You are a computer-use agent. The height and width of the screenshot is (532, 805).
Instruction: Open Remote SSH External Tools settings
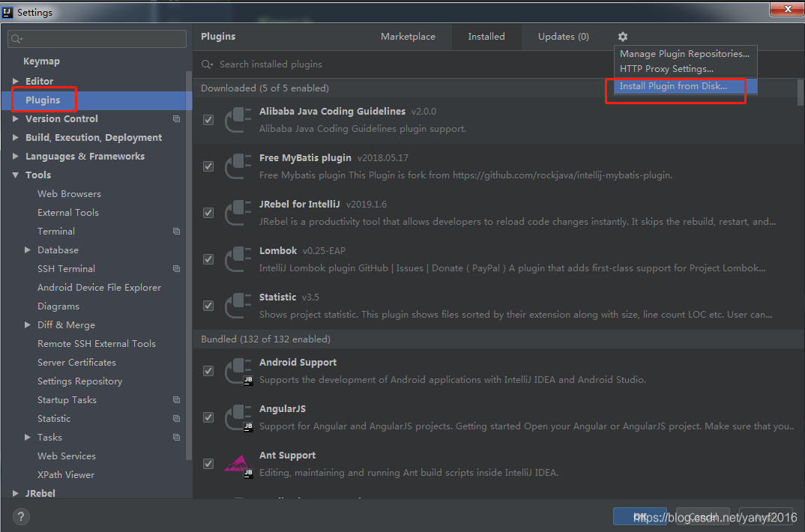(x=97, y=344)
